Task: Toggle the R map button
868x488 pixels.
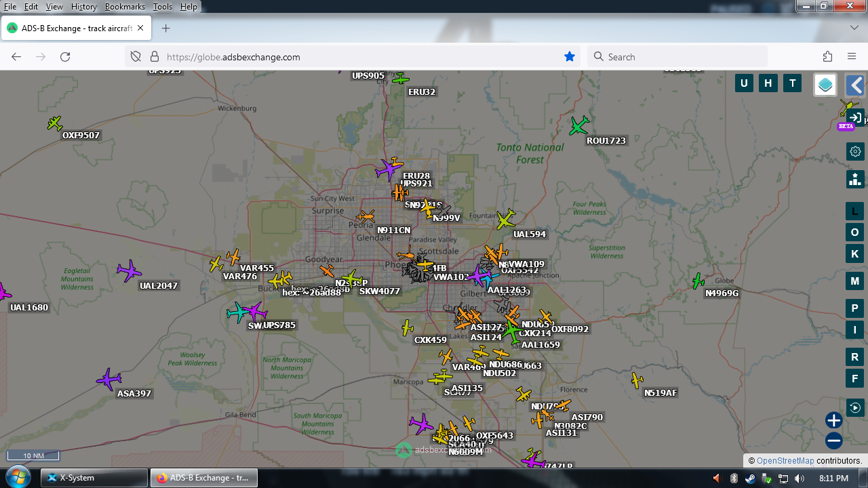Action: pos(855,357)
